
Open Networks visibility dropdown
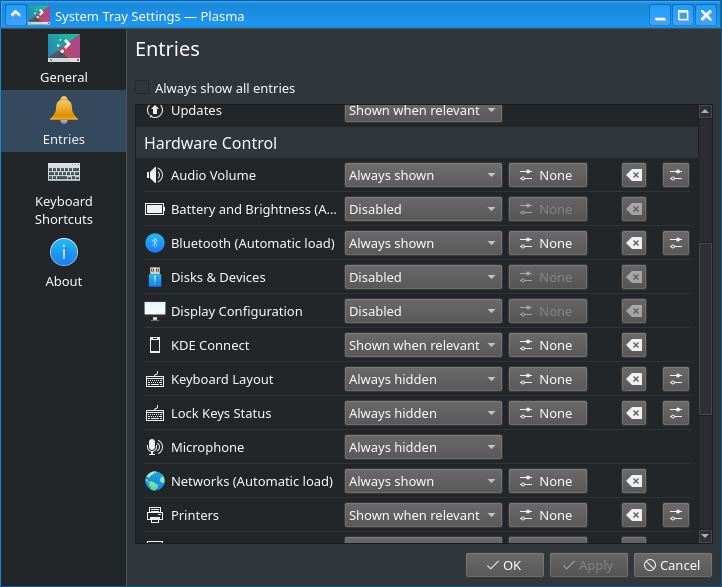click(423, 481)
